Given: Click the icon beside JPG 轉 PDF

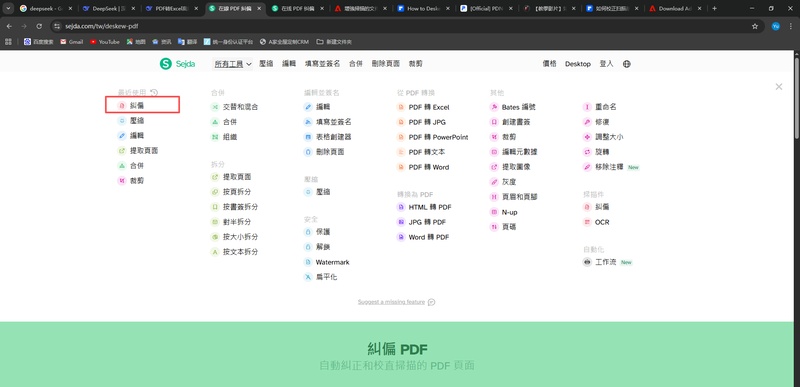Looking at the screenshot, I should point(401,222).
